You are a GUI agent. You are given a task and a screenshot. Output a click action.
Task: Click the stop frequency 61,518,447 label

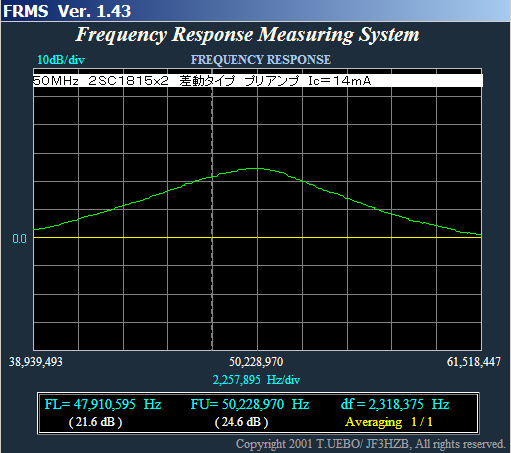pos(474,362)
